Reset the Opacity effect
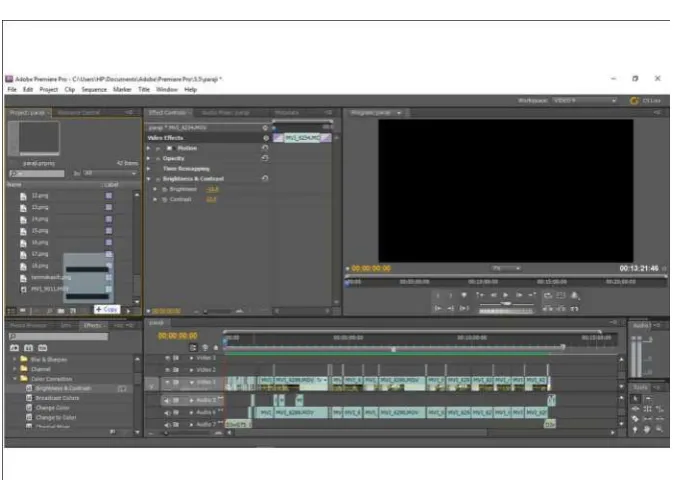677x480 pixels. coord(265,158)
